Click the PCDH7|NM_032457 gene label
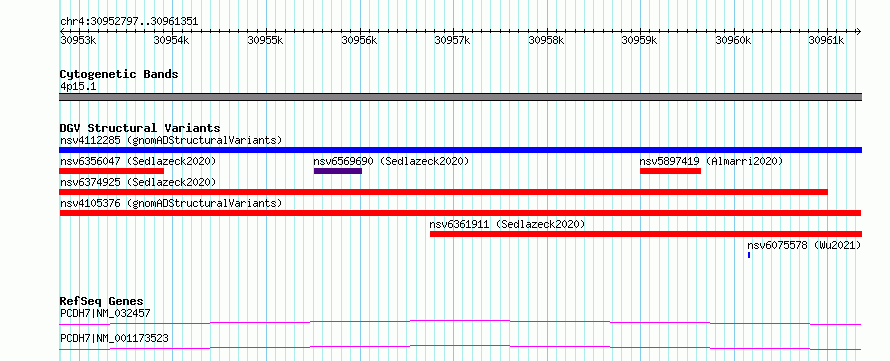Image resolution: width=890 pixels, height=361 pixels. [105, 313]
